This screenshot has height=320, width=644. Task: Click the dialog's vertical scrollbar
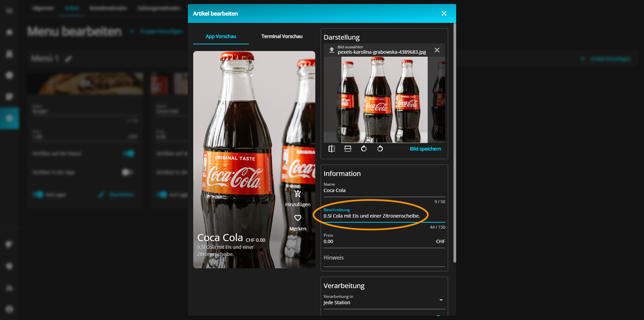(454, 143)
